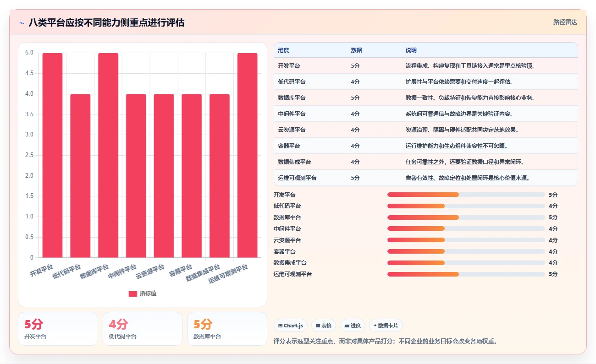Screen dimensions: 596x364
Task: Click the 运维可观测平台 bar in chart
Action: (x=248, y=155)
